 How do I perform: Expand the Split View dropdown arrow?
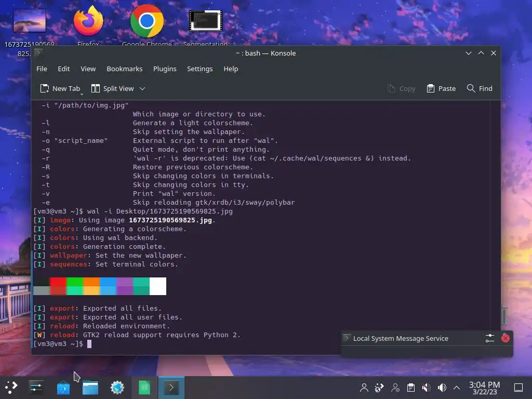pyautogui.click(x=142, y=88)
